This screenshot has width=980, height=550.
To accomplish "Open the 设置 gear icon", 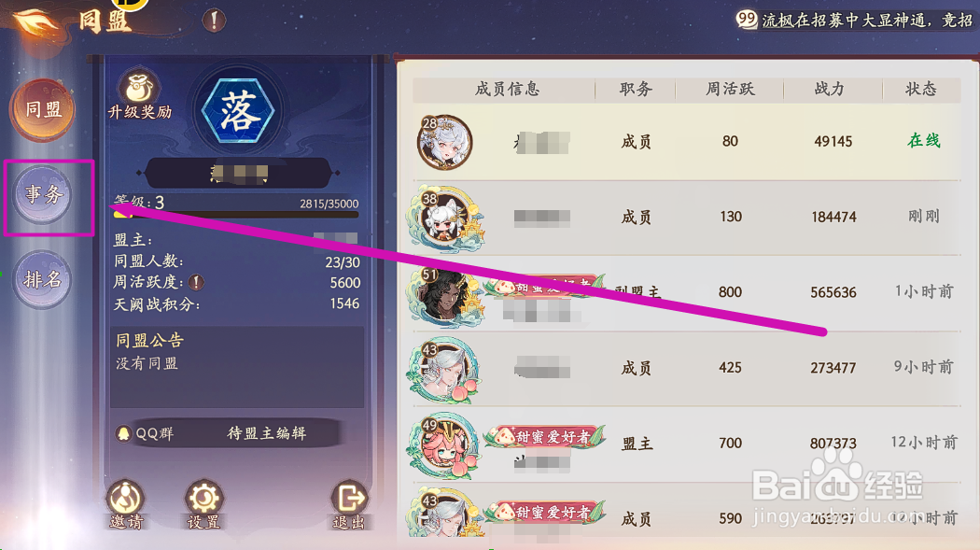I will tap(203, 504).
